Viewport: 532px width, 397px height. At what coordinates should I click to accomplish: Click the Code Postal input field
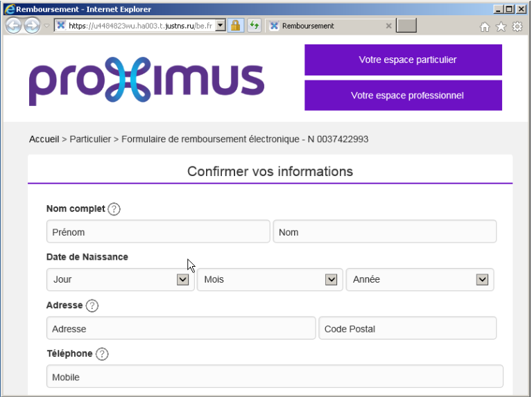[x=407, y=328]
